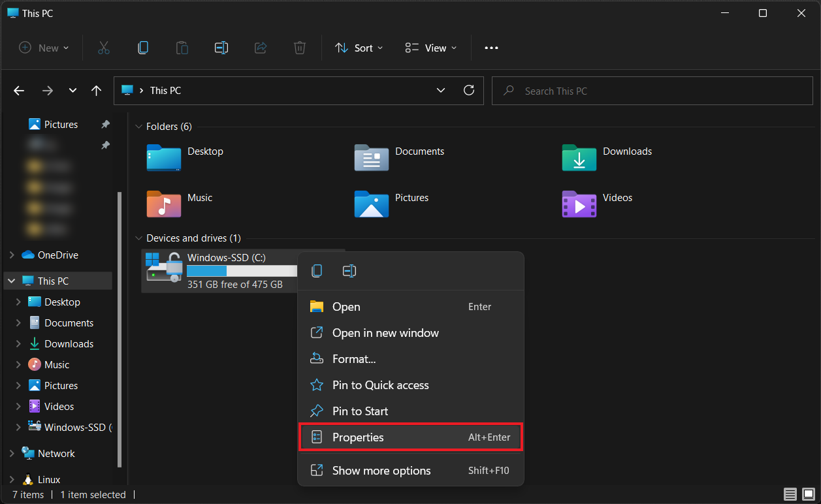
Task: Select Documents in navigation pane
Action: tap(69, 323)
